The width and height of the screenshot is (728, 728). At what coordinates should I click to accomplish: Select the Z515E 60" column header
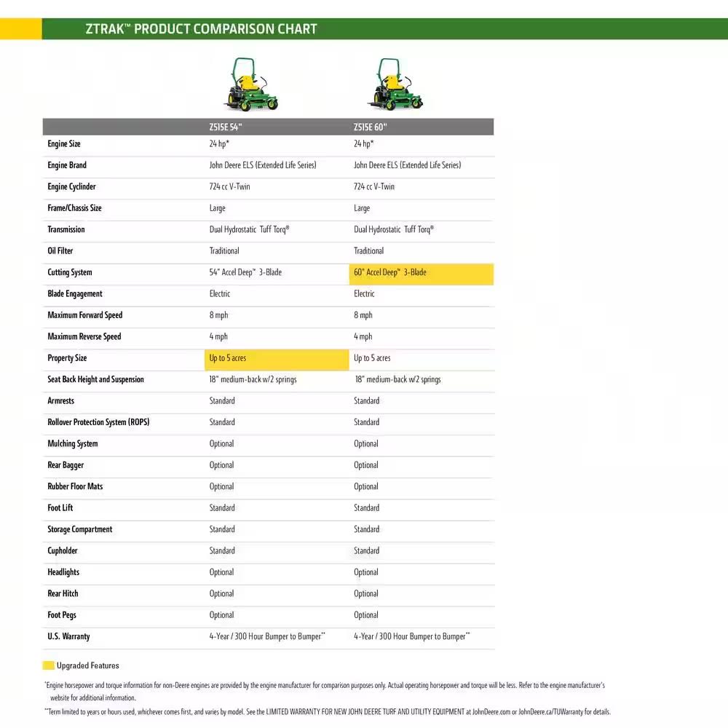370,126
